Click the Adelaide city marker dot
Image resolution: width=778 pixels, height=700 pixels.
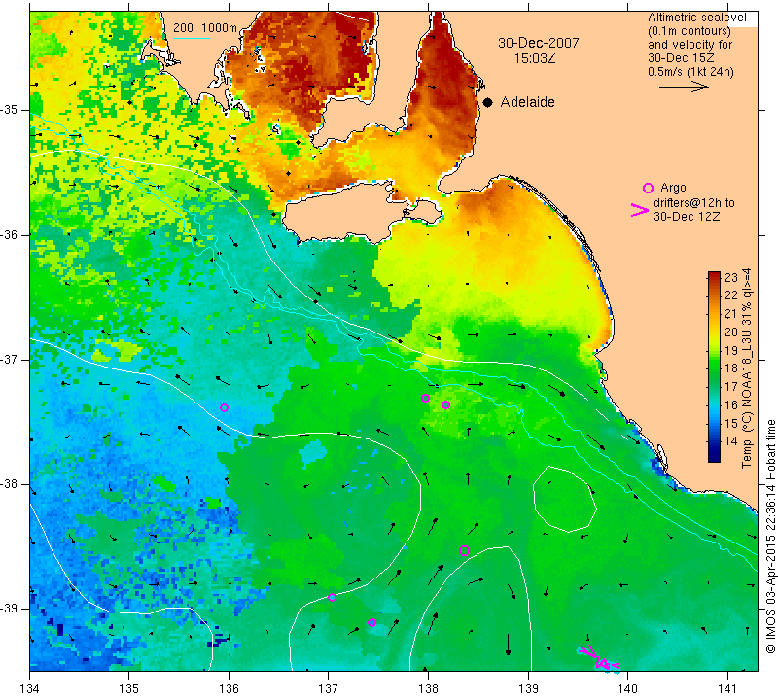pos(488,102)
